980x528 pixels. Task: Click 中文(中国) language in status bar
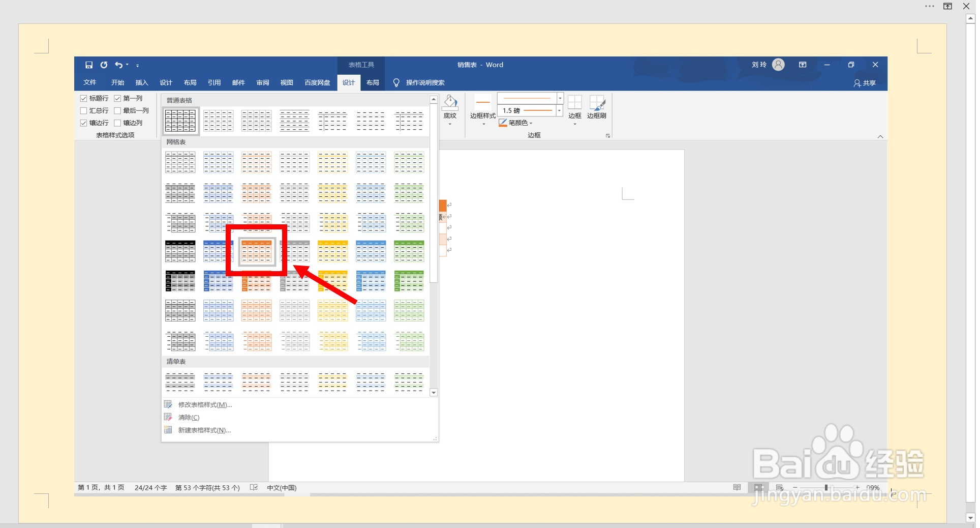click(282, 487)
